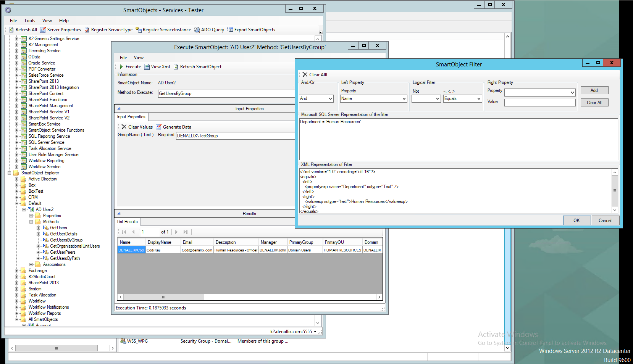Select the Input Properties tab
The image size is (633, 364).
click(x=131, y=117)
